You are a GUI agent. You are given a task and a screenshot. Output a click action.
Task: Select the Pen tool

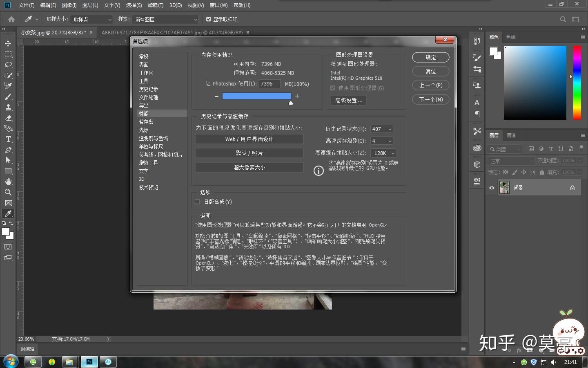[8, 150]
